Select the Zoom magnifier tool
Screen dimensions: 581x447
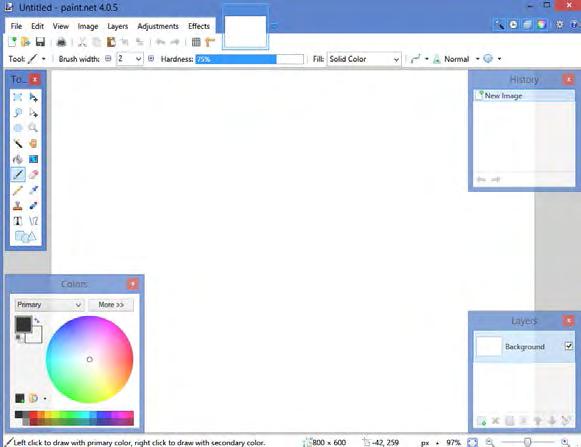pyautogui.click(x=33, y=128)
